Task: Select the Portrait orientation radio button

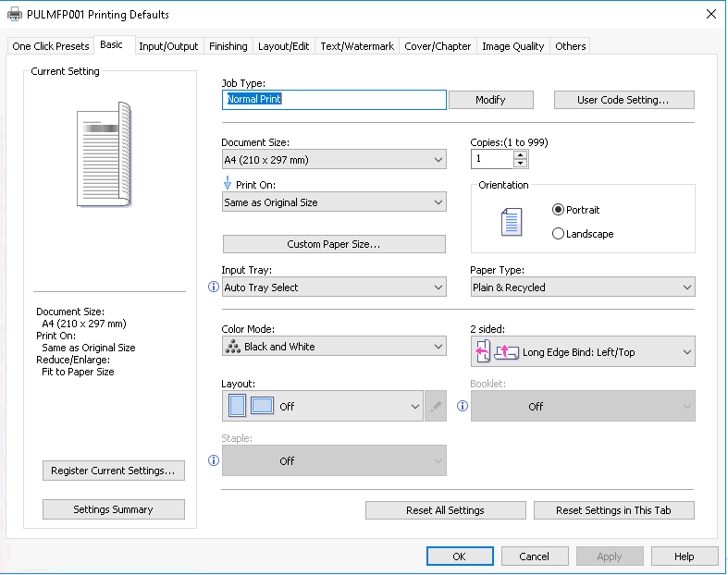Action: pyautogui.click(x=558, y=210)
